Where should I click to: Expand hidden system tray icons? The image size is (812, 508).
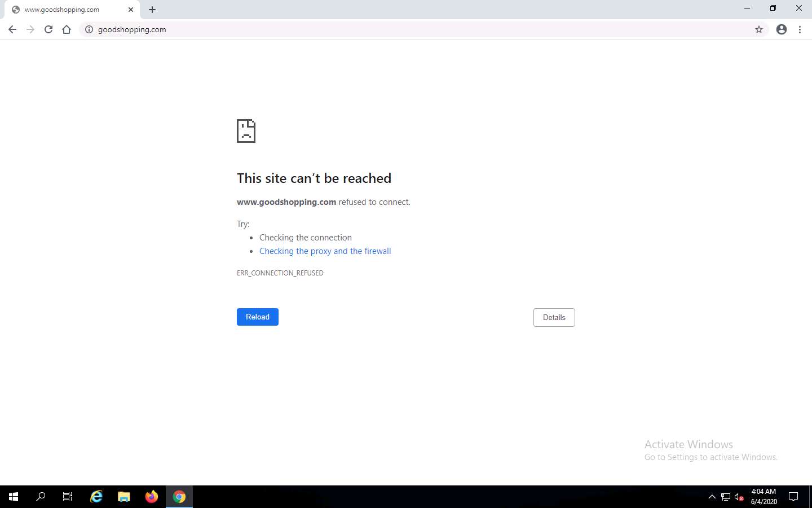(x=712, y=497)
